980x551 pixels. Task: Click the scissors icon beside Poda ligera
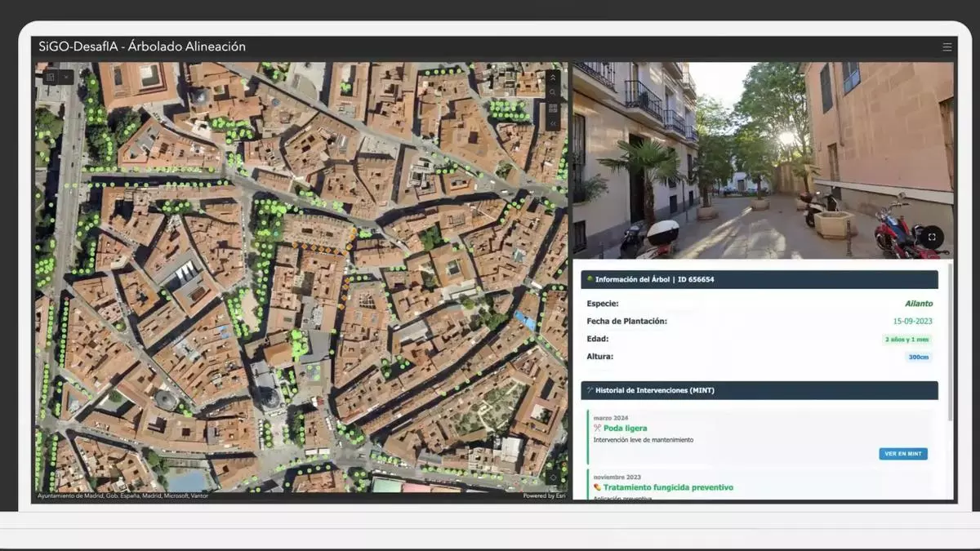(x=597, y=428)
